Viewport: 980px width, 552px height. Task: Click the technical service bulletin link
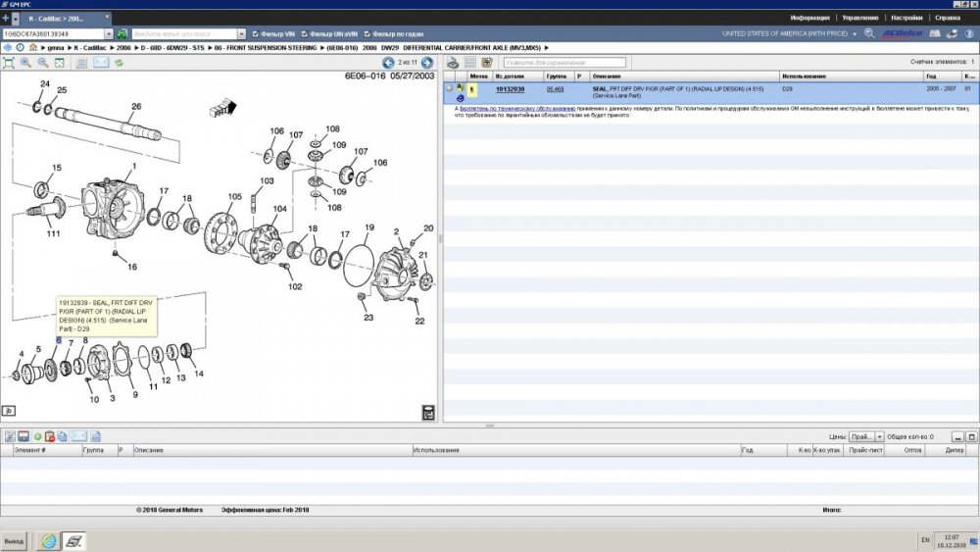[517, 108]
